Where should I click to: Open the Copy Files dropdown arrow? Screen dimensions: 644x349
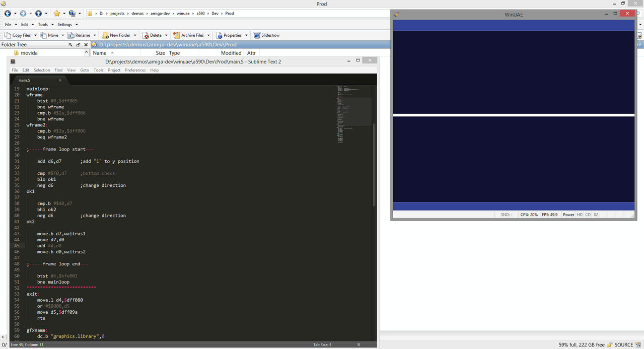pyautogui.click(x=35, y=35)
